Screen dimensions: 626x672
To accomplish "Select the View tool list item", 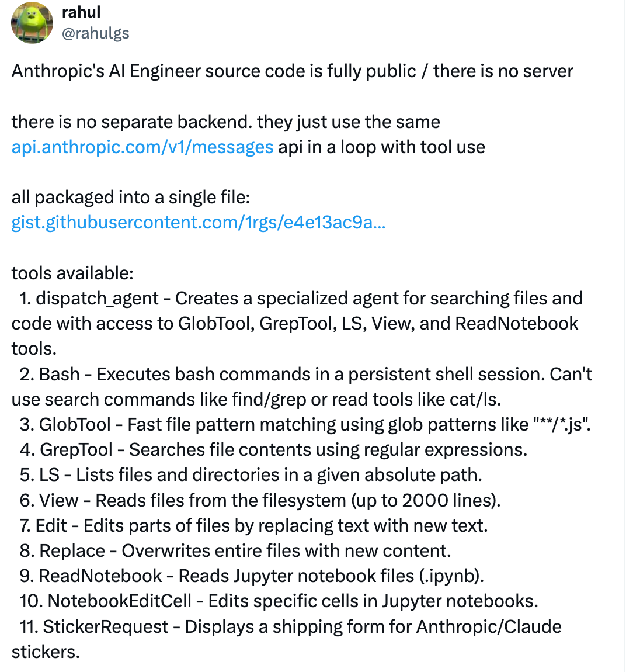I will (x=260, y=501).
